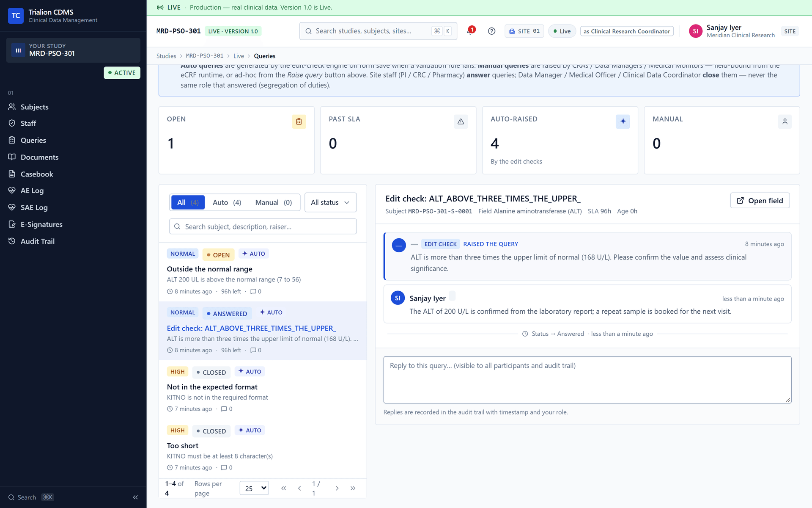Click the Reply to this query text area
The width and height of the screenshot is (812, 508).
(x=587, y=380)
